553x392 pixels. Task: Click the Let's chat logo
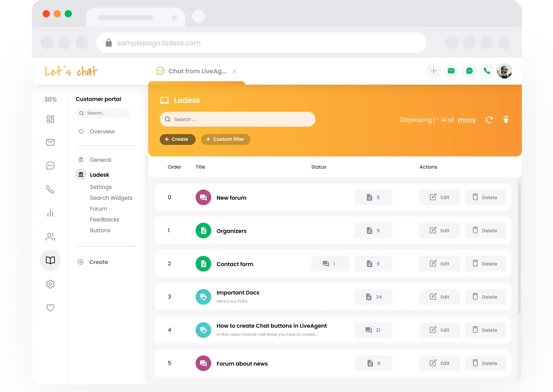71,71
